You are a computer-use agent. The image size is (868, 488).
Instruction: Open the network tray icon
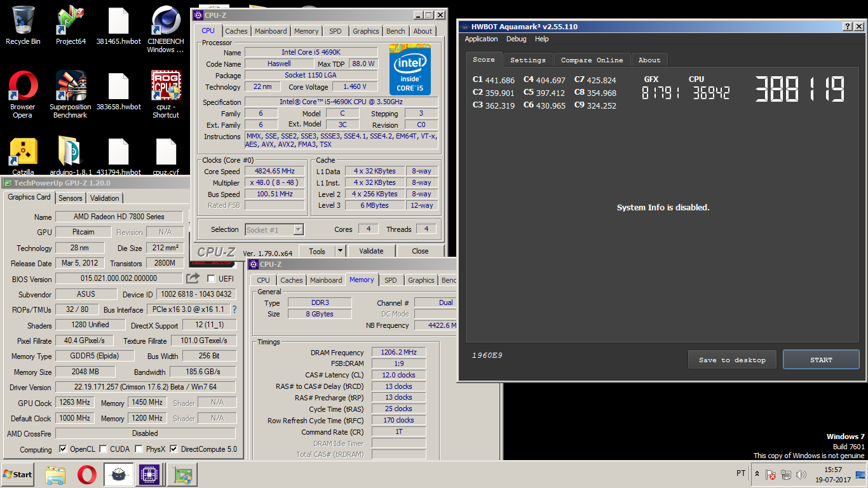click(786, 475)
